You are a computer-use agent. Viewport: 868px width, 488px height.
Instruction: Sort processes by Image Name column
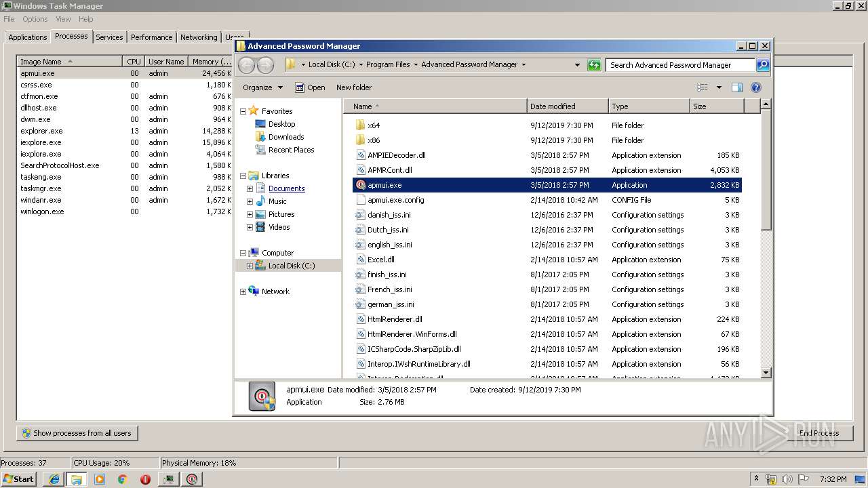[70, 61]
